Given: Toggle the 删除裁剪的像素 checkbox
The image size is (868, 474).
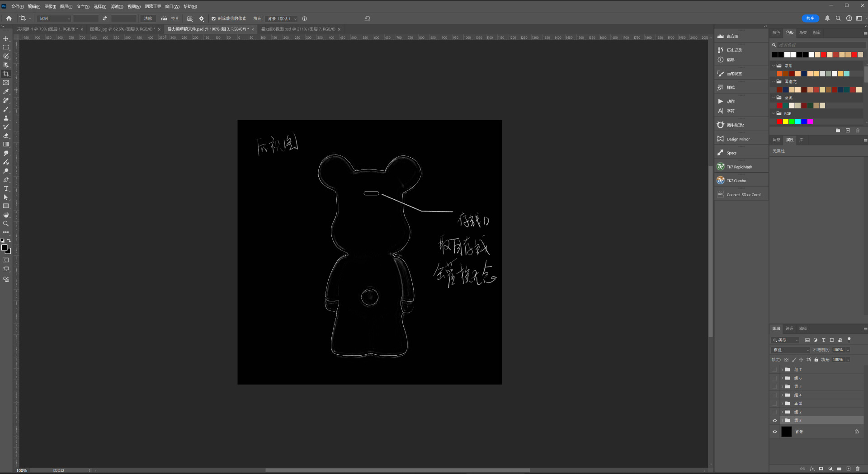Looking at the screenshot, I should point(213,19).
